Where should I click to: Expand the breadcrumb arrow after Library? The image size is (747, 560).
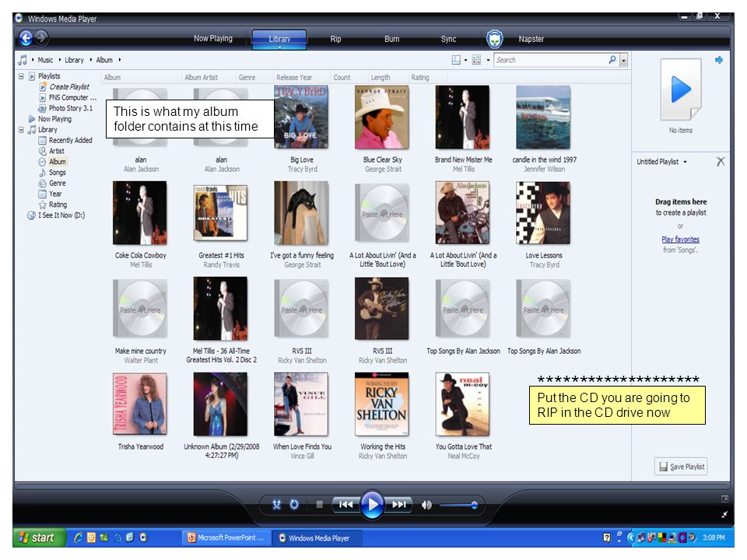point(91,60)
